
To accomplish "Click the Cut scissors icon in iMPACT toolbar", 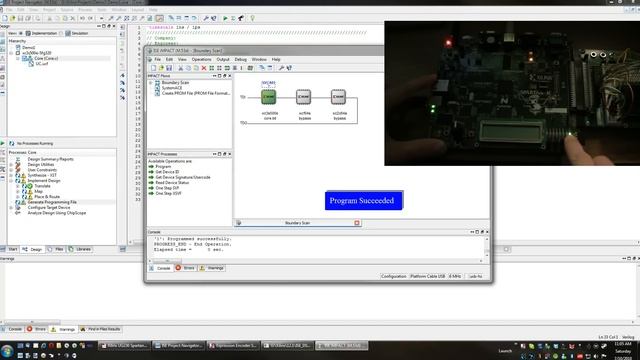I will point(180,68).
